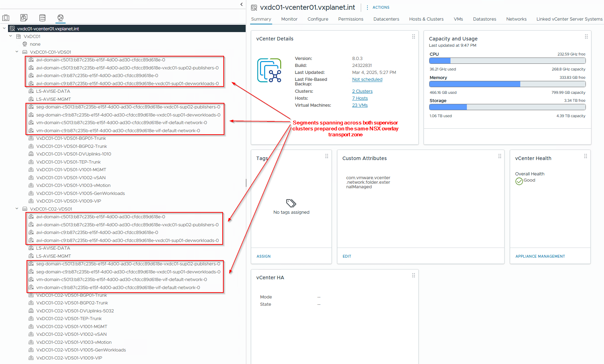Select VxDC01-C02-VDS01-TEP-Trunk port group
This screenshot has height=364, width=604.
coord(69,319)
